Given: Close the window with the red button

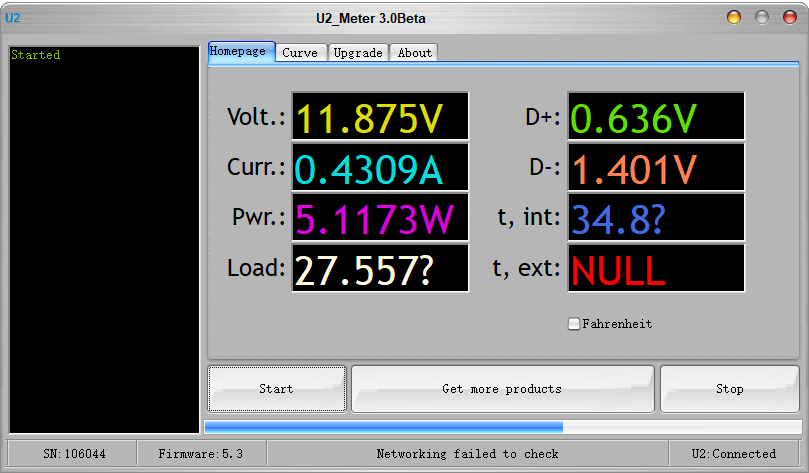Looking at the screenshot, I should click(x=790, y=17).
